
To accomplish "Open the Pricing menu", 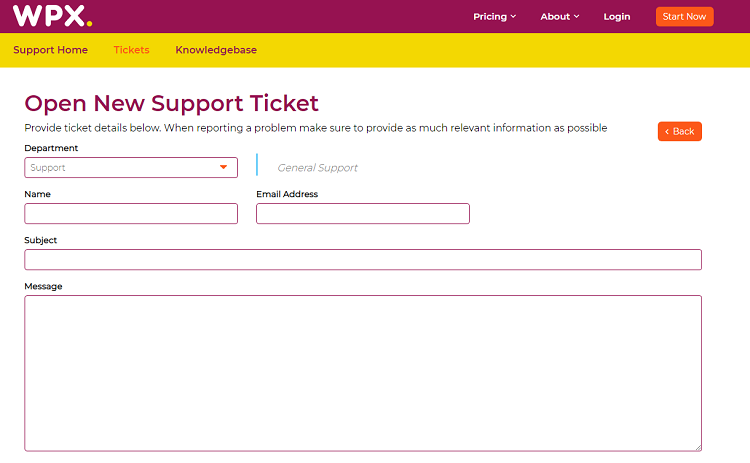I will [x=495, y=17].
